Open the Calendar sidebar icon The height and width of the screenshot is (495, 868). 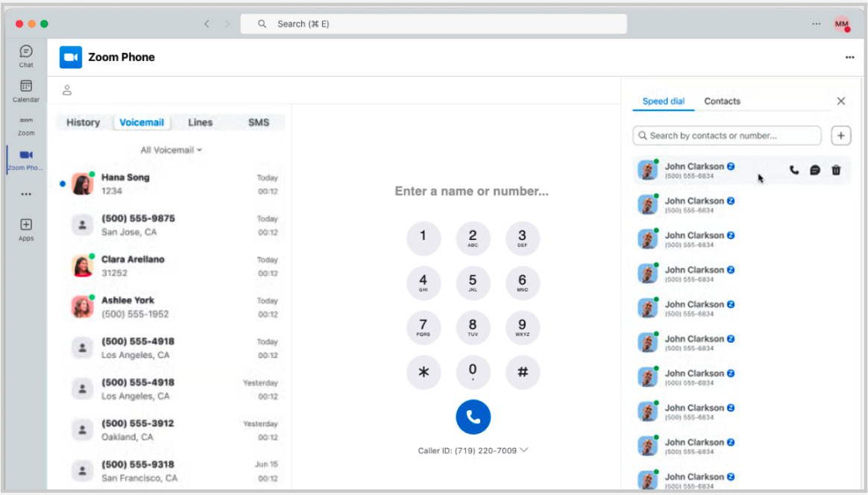tap(26, 91)
